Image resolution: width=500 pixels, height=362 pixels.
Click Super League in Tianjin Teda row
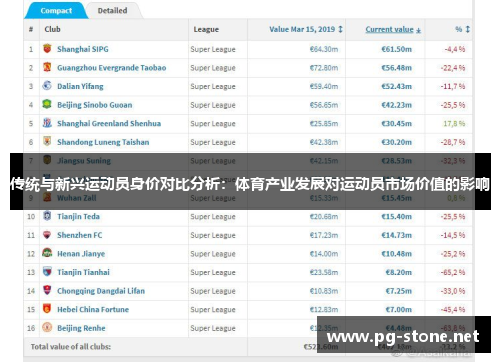(213, 217)
